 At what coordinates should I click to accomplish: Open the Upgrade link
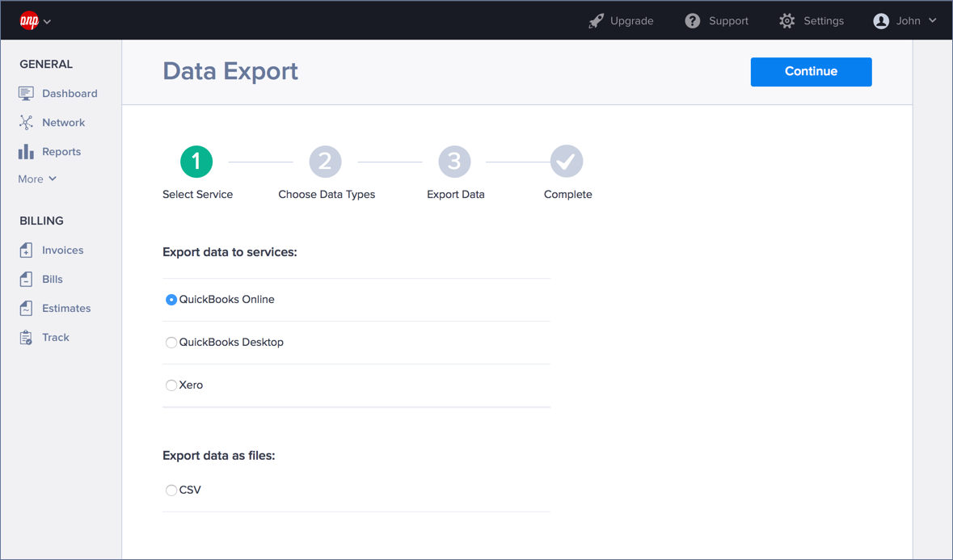coord(631,21)
